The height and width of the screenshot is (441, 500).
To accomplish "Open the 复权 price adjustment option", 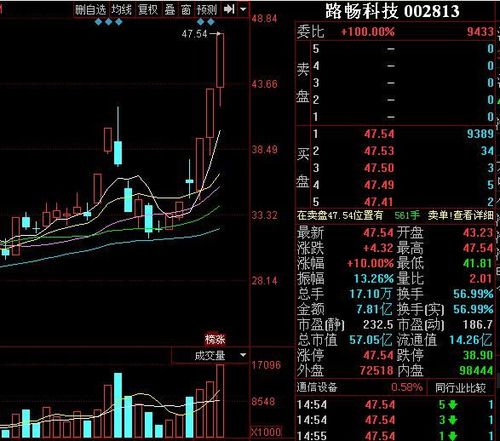I will pos(148,10).
